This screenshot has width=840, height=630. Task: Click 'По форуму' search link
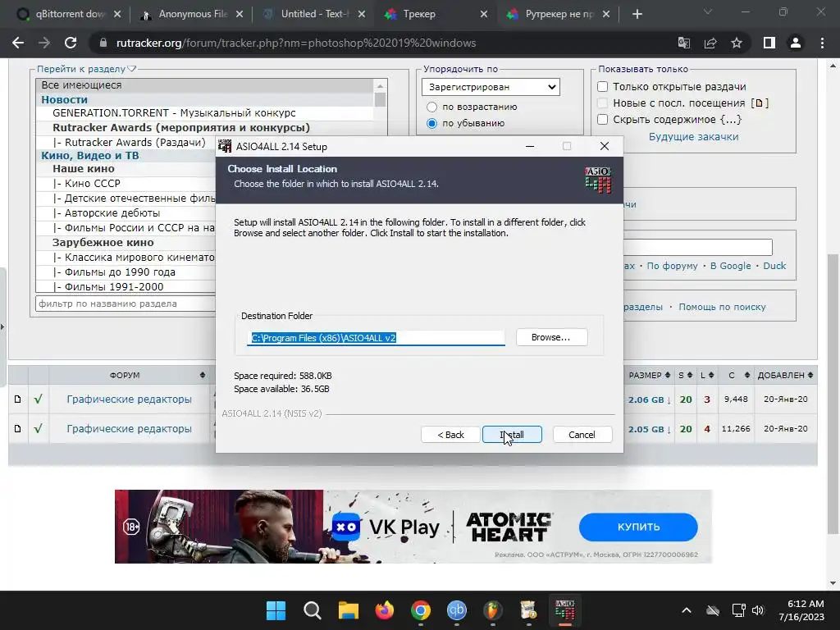click(x=672, y=266)
